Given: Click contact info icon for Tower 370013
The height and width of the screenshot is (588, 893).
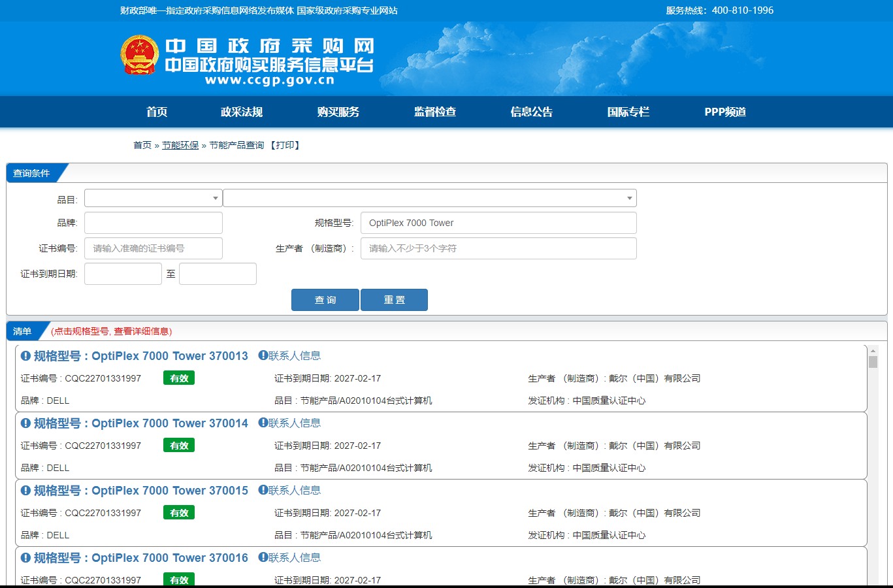Looking at the screenshot, I should [263, 355].
